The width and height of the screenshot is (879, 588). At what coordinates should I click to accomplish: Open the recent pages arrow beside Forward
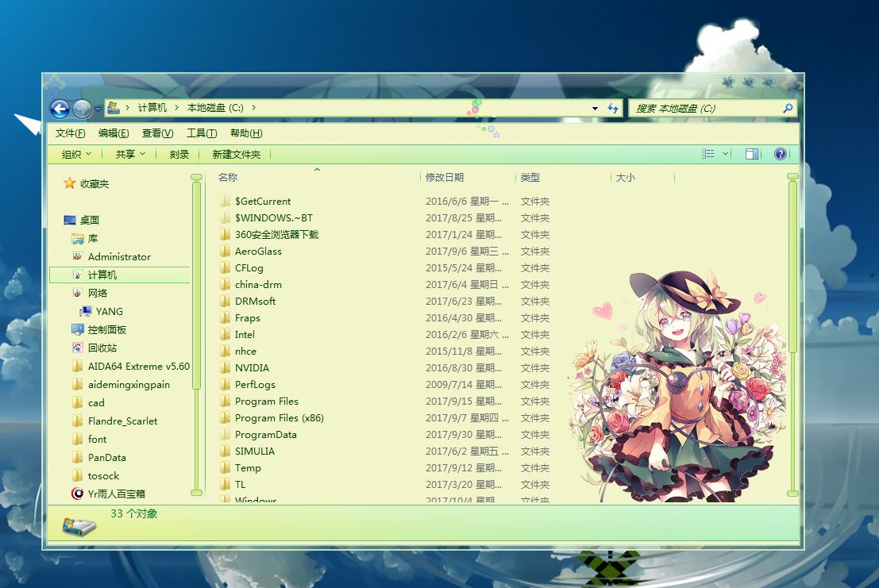98,110
